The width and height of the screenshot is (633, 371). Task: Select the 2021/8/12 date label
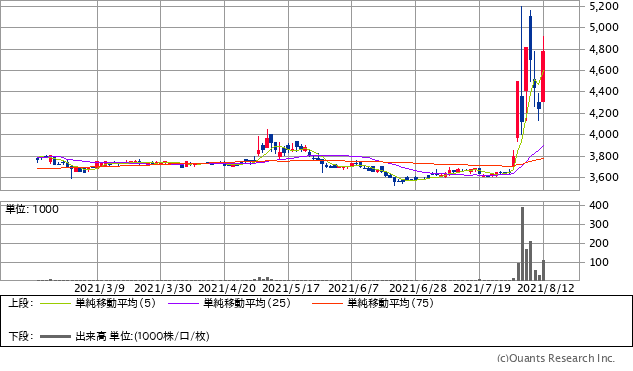pos(546,288)
